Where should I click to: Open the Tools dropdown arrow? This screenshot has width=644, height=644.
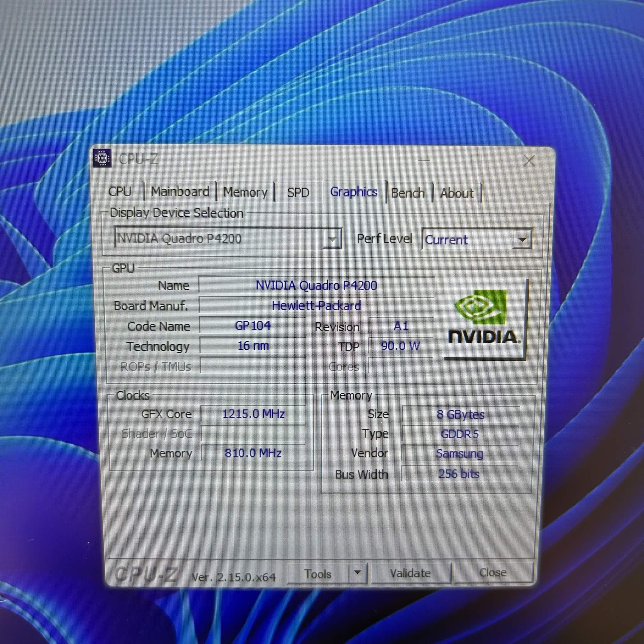coord(358,573)
